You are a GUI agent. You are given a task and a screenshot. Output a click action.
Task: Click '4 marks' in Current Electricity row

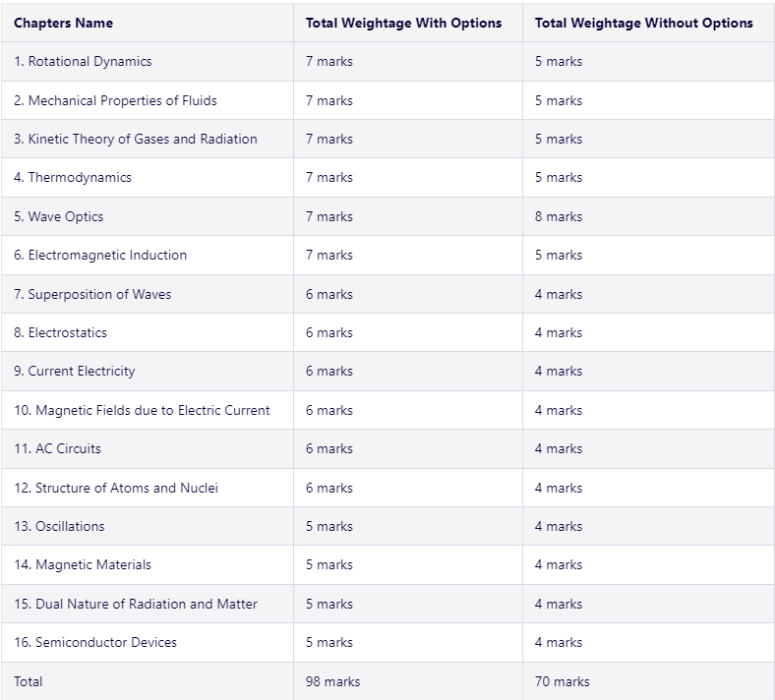point(559,371)
